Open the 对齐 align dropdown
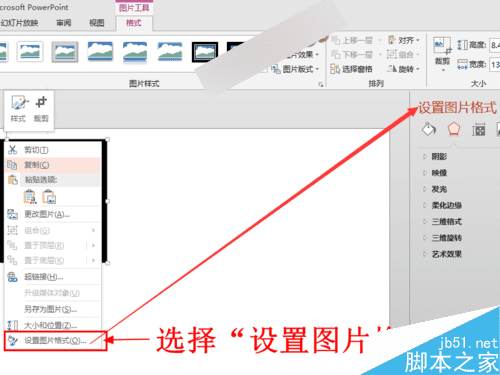500x375 pixels. click(x=403, y=41)
